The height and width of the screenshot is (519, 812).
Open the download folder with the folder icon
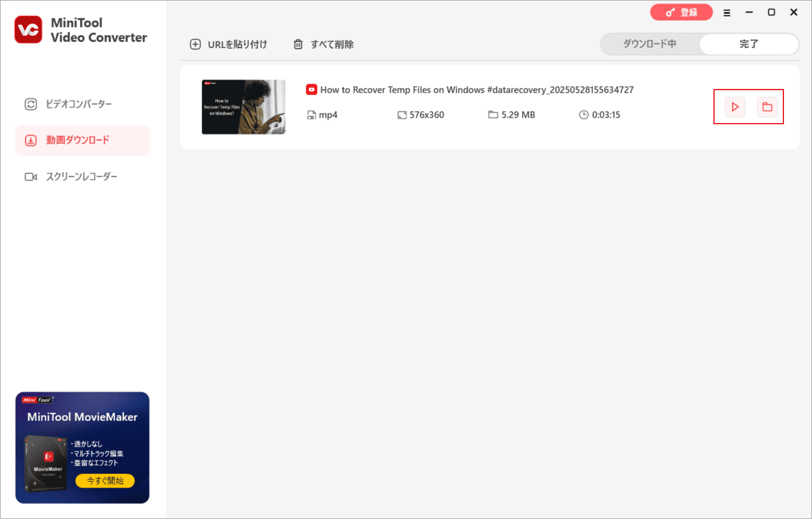[x=768, y=107]
